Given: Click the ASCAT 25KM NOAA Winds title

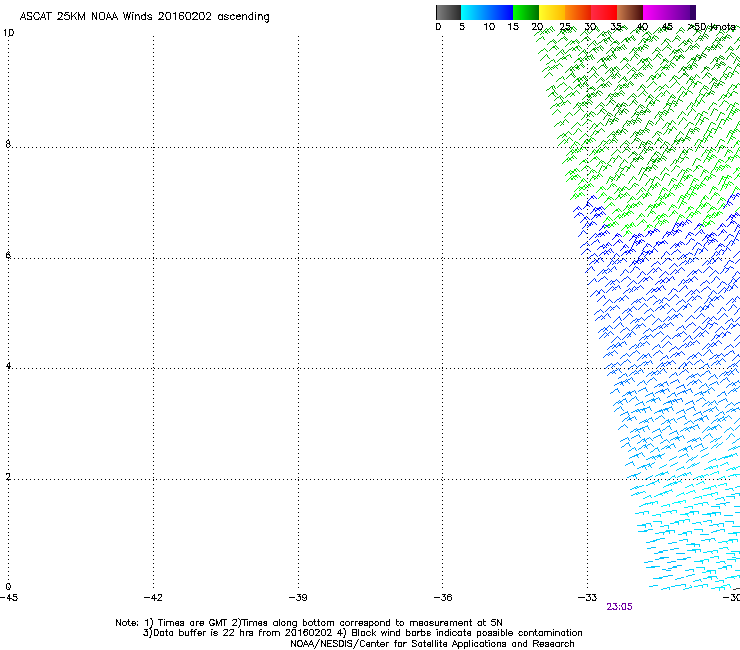Looking at the screenshot, I should click(x=144, y=17).
